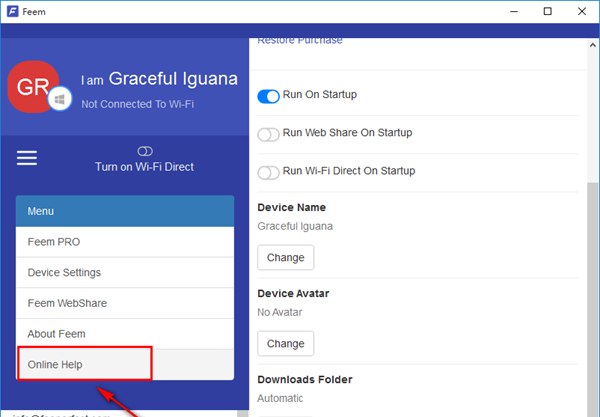Click the Graceful Iguana device name heading
This screenshot has width=600, height=417.
click(x=173, y=79)
